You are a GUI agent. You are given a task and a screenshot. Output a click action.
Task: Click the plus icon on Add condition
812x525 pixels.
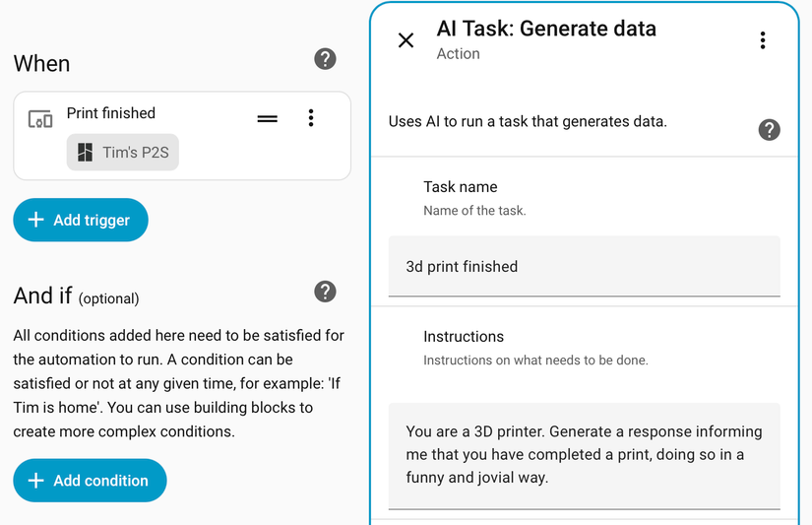[x=35, y=481]
